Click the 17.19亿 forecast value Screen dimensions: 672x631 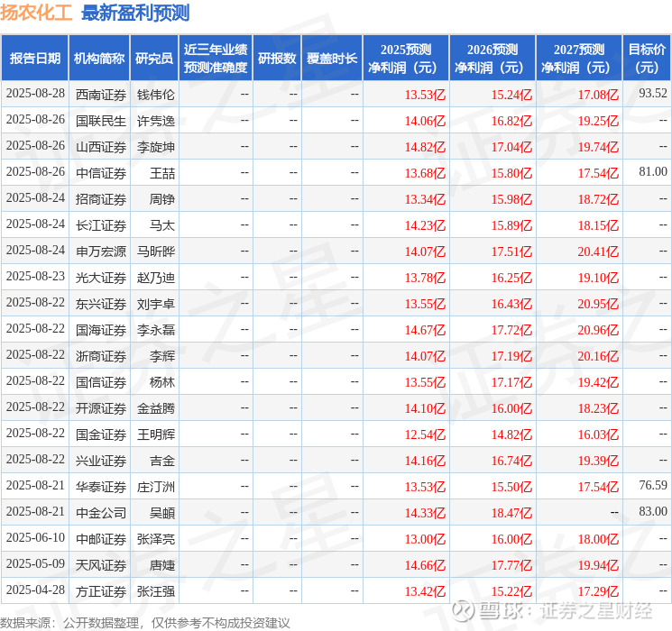coord(511,356)
